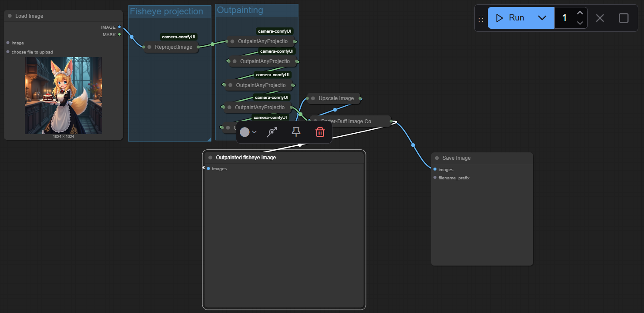Decrease batch count with down arrow

pos(580,23)
